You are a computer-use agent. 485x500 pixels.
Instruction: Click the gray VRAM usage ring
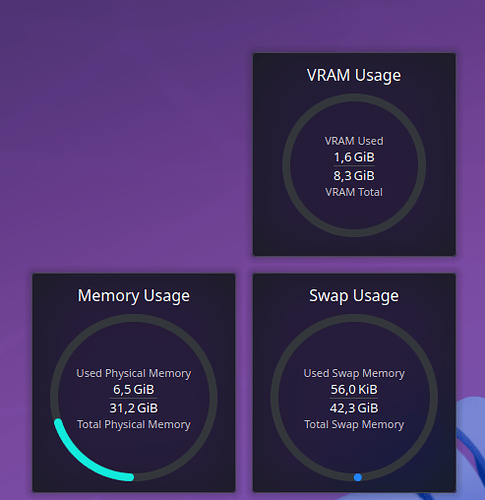pos(354,98)
